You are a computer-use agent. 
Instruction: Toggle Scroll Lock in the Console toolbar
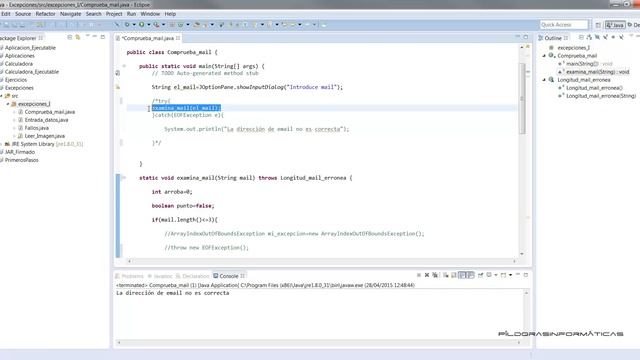pos(453,275)
